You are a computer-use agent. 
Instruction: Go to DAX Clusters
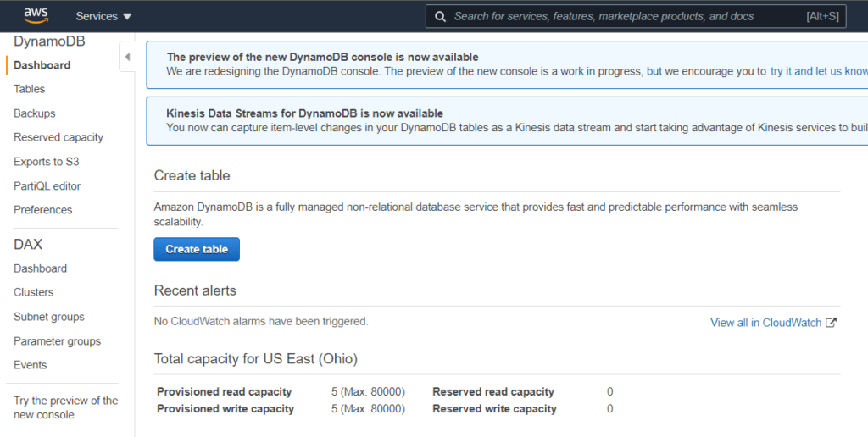click(x=34, y=292)
